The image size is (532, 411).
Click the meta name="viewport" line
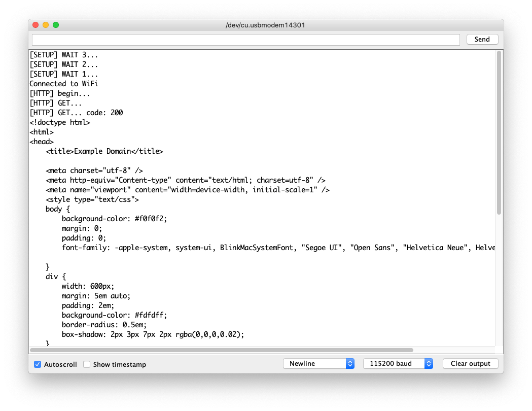[188, 190]
